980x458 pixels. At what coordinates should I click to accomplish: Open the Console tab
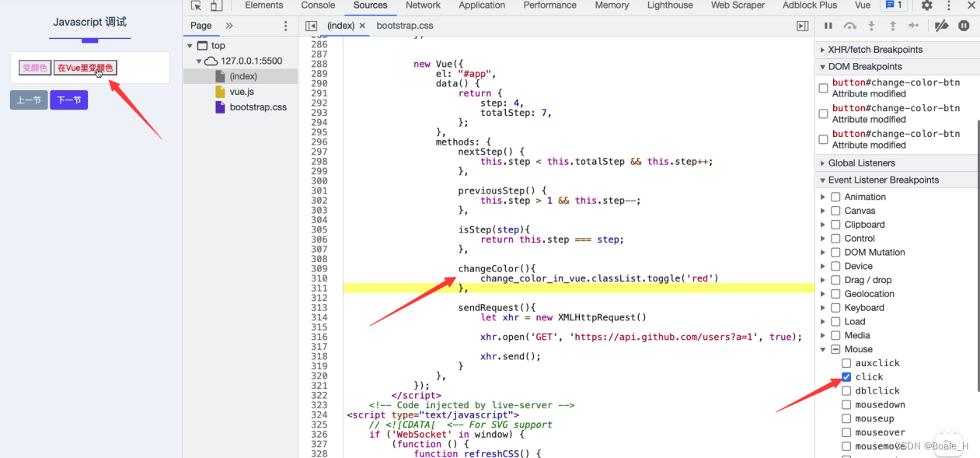coord(318,5)
